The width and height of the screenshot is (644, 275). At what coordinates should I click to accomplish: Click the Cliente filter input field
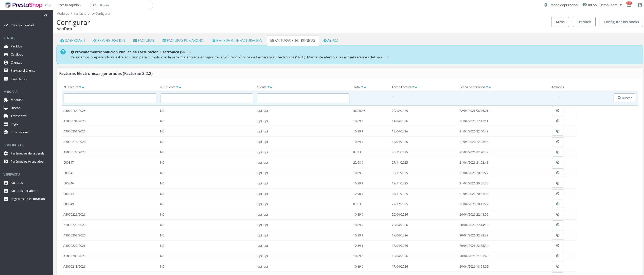tap(303, 98)
